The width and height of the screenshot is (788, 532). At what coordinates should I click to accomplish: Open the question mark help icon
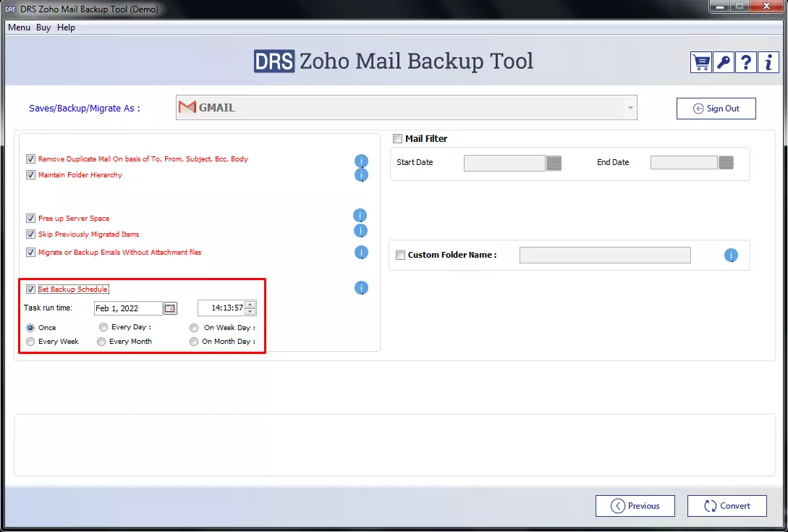pyautogui.click(x=746, y=63)
